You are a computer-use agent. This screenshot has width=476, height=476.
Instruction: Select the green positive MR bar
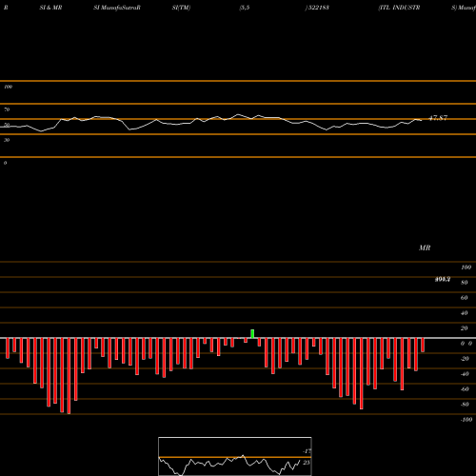(x=252, y=334)
